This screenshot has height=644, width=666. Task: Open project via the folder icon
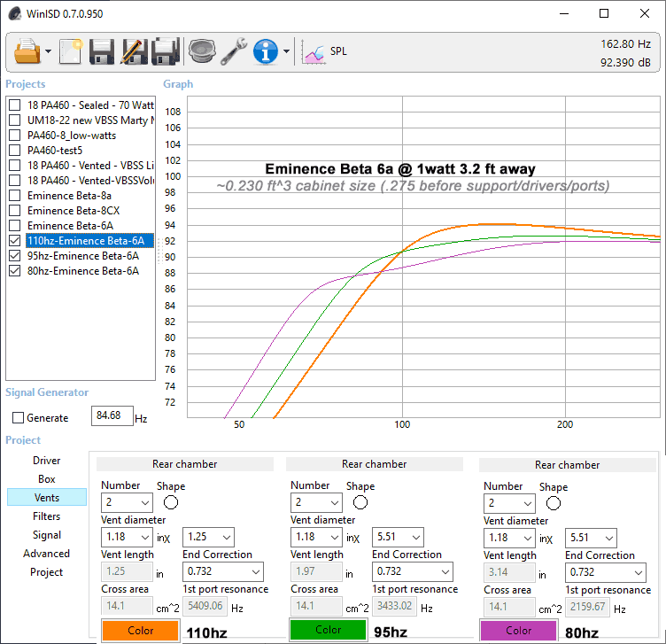point(27,51)
